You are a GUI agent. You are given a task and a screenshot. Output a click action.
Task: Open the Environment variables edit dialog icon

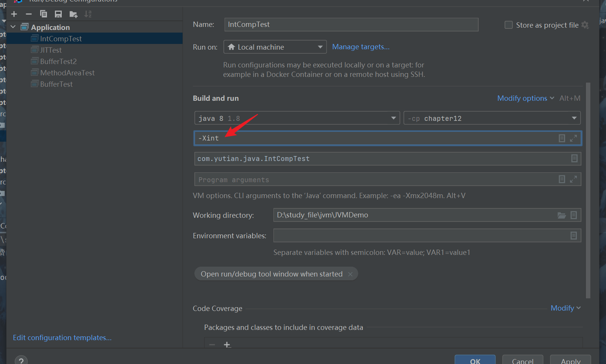pyautogui.click(x=573, y=236)
